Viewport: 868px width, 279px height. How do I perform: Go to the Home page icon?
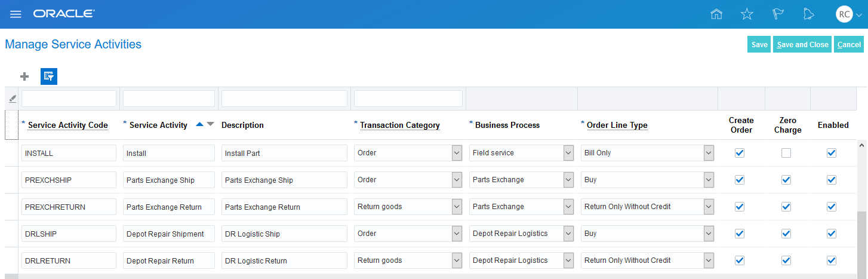click(716, 14)
